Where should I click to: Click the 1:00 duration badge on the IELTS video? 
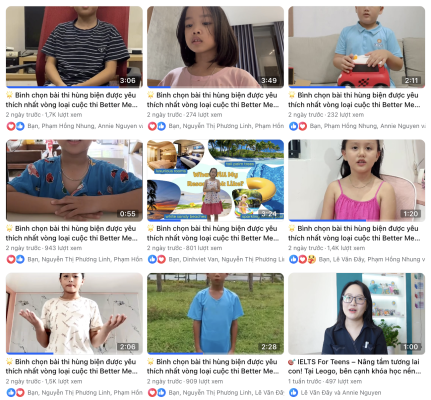pos(411,347)
